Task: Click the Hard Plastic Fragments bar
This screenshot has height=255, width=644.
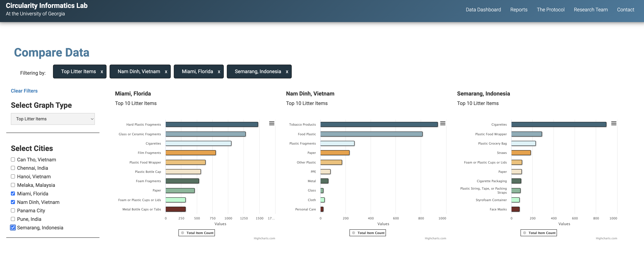Action: [x=211, y=124]
